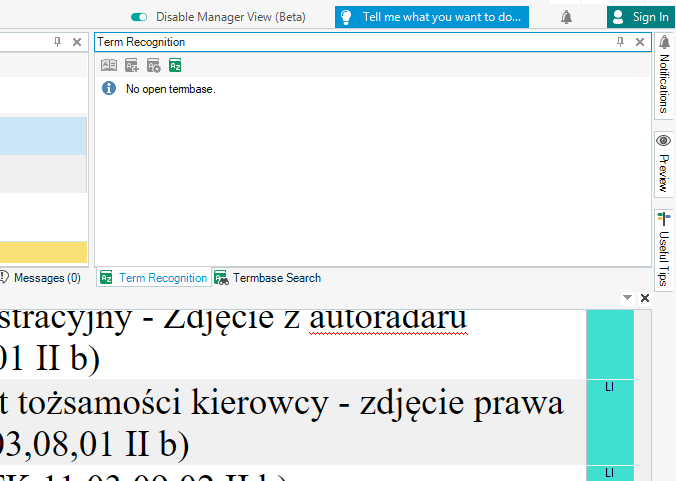676x481 pixels.
Task: Toggle the Disable Manager View (Beta) switch
Action: (139, 17)
